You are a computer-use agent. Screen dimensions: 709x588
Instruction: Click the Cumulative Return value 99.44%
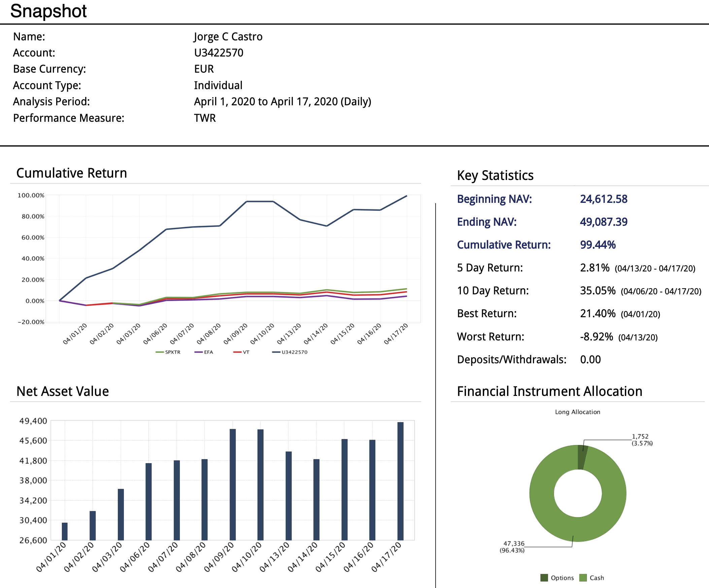598,245
